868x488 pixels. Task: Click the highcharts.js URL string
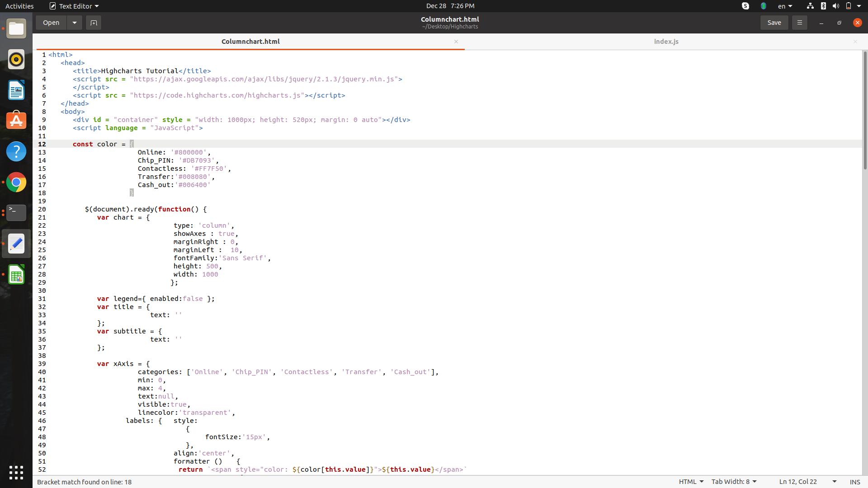tap(217, 95)
